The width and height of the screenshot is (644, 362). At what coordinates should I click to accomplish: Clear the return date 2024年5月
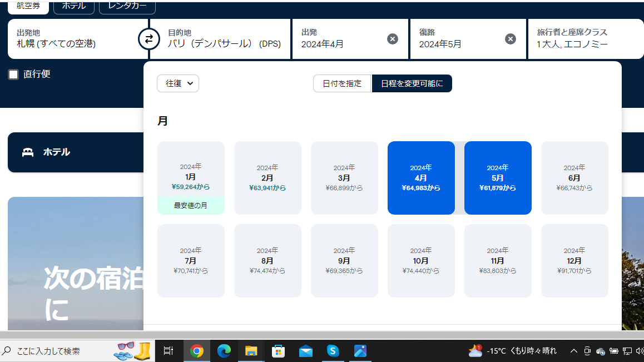pos(510,39)
